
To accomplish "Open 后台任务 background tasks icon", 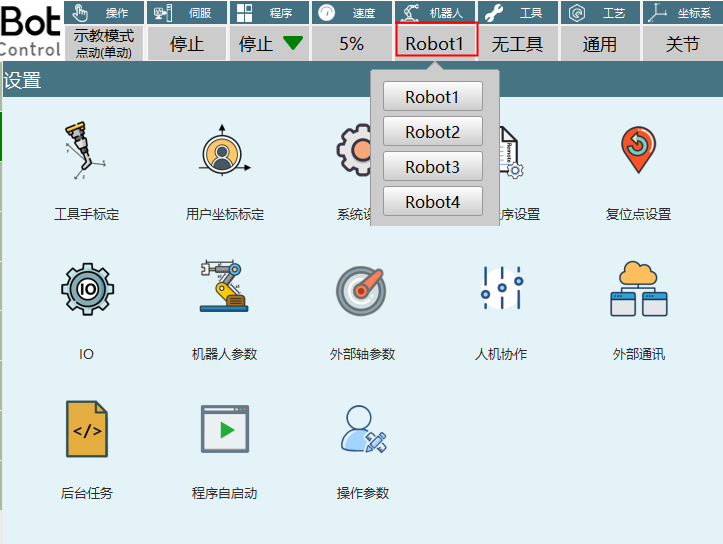I will tap(86, 430).
